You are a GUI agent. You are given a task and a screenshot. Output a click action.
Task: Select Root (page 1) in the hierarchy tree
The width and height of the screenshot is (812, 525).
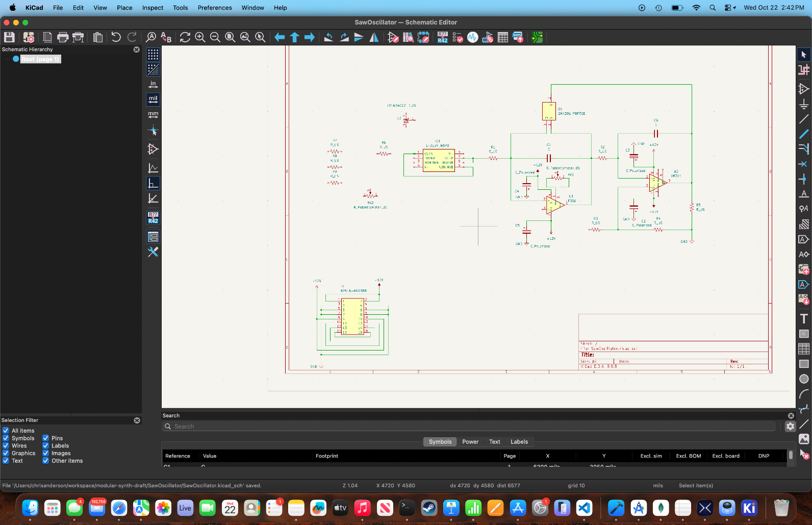[x=40, y=59]
